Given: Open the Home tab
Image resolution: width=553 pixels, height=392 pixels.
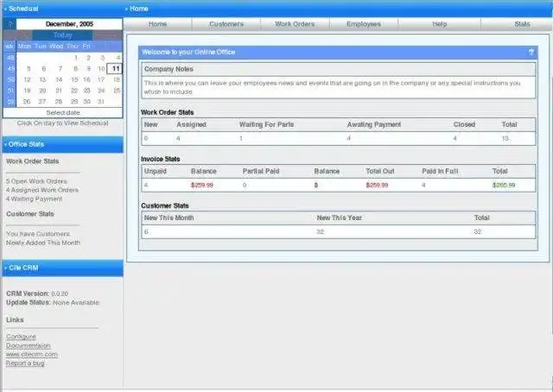Looking at the screenshot, I should tap(157, 24).
